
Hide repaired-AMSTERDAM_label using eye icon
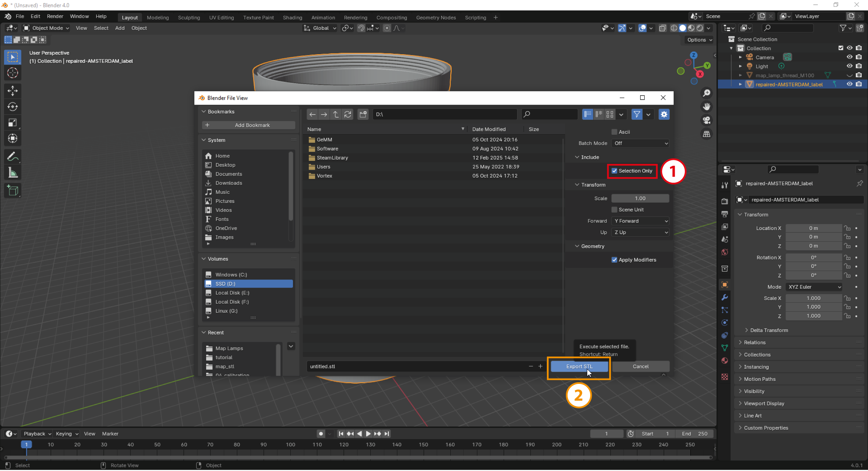coord(849,84)
